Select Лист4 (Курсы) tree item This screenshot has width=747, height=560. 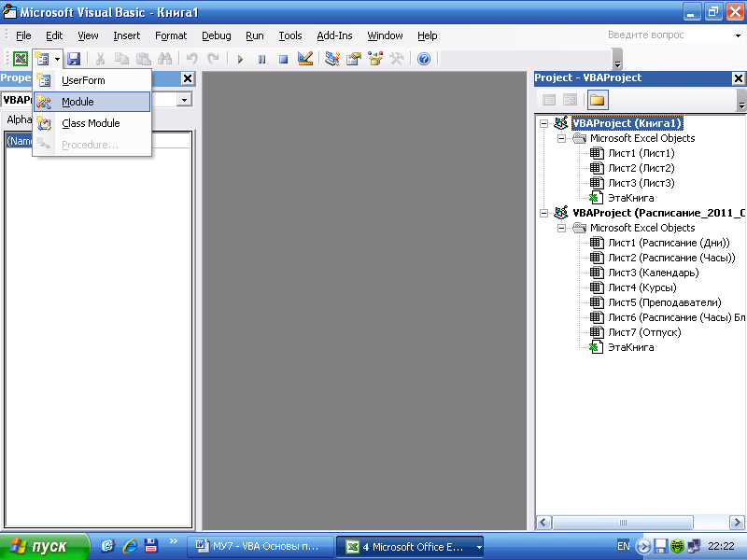[642, 287]
